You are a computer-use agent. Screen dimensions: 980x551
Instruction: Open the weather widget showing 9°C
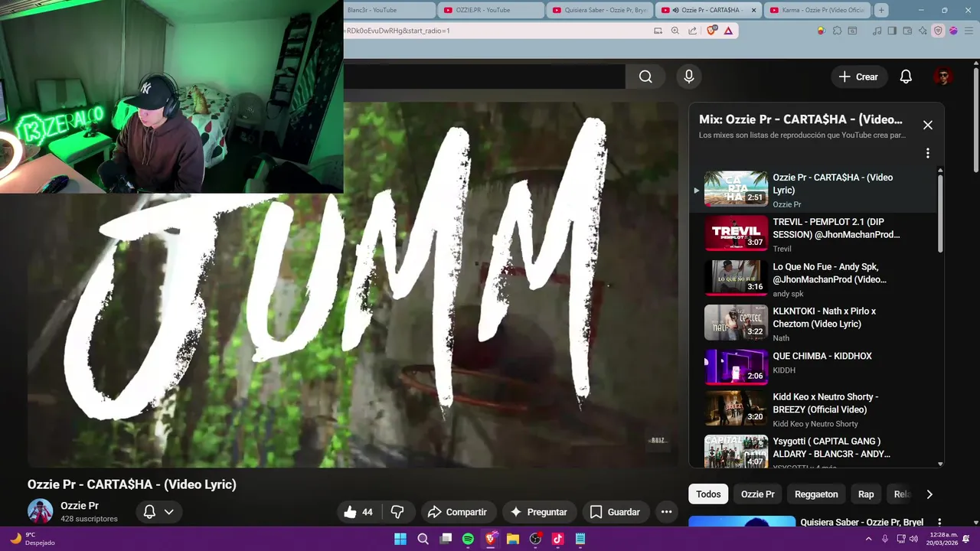(31, 539)
